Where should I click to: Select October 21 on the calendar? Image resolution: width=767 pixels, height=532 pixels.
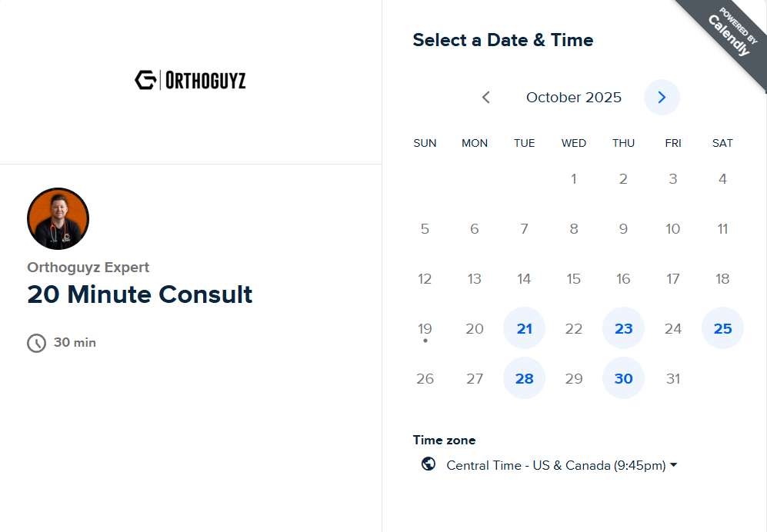coord(524,329)
